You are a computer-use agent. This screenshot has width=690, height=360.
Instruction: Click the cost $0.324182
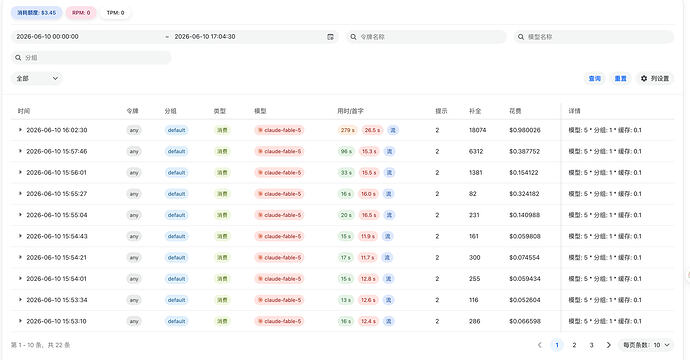tap(524, 194)
